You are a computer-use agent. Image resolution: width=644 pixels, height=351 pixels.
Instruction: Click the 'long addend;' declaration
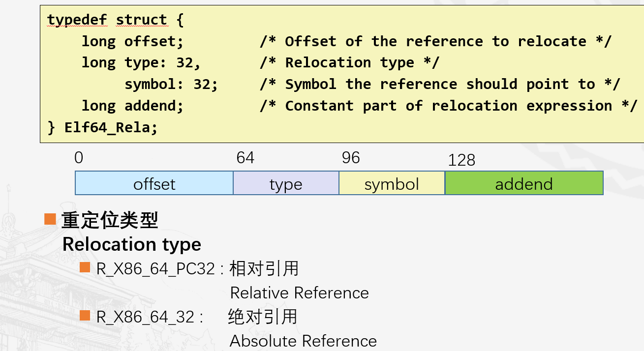tap(132, 106)
